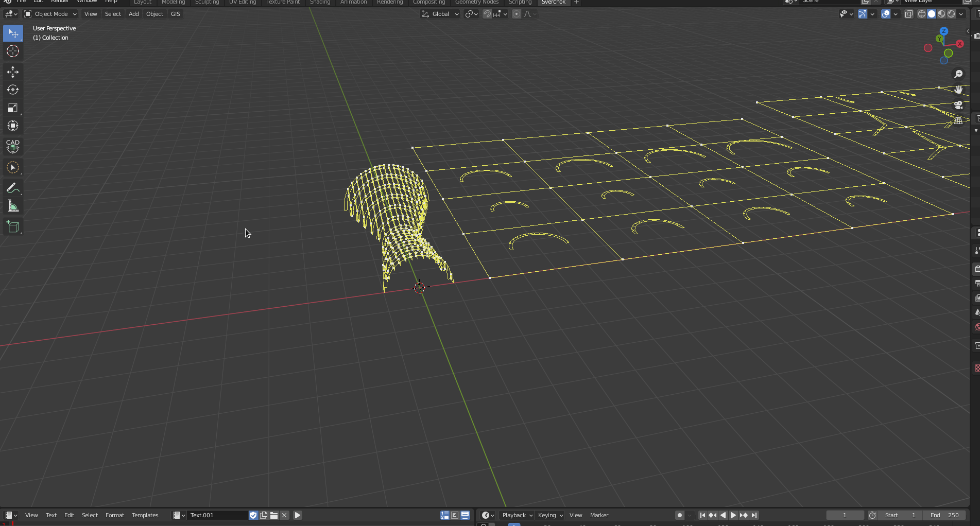This screenshot has height=526, width=980.
Task: Run the script with play icon
Action: [298, 515]
